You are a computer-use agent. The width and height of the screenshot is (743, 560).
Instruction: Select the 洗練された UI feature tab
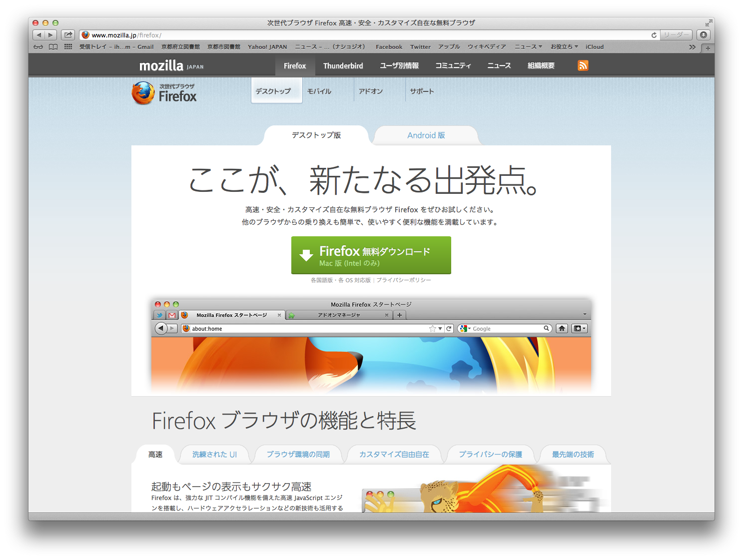[x=215, y=455]
